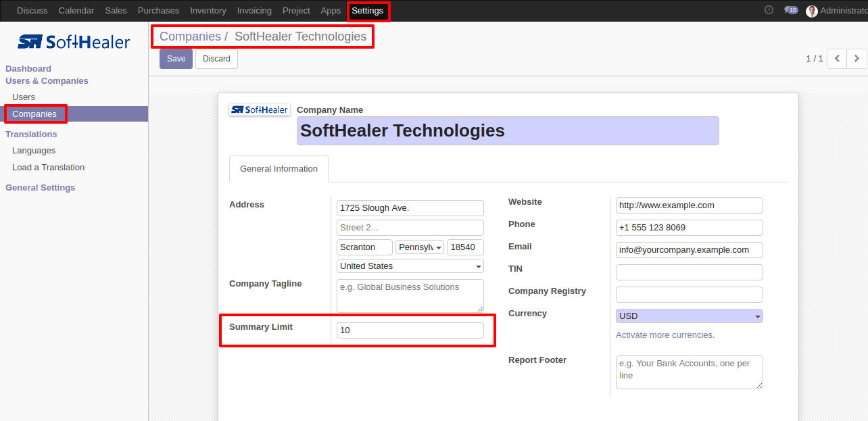Click the Summary Limit field
868x421 pixels.
pos(410,330)
